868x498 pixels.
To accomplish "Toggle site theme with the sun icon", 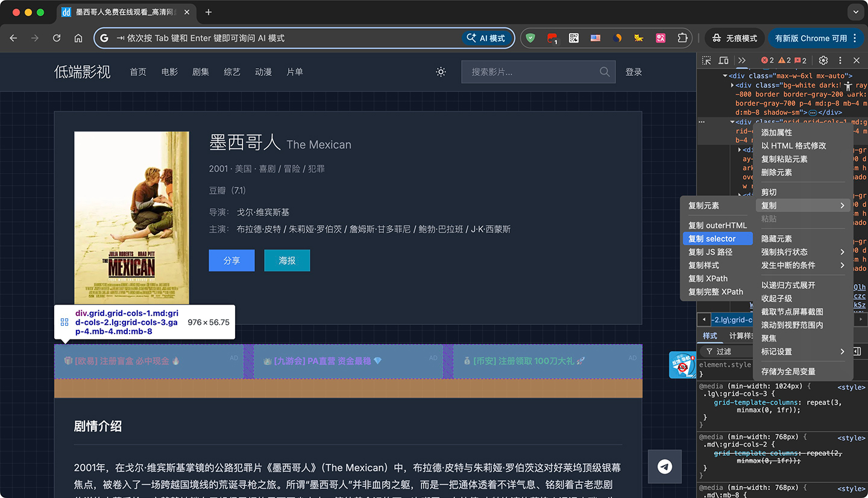I will pos(441,72).
